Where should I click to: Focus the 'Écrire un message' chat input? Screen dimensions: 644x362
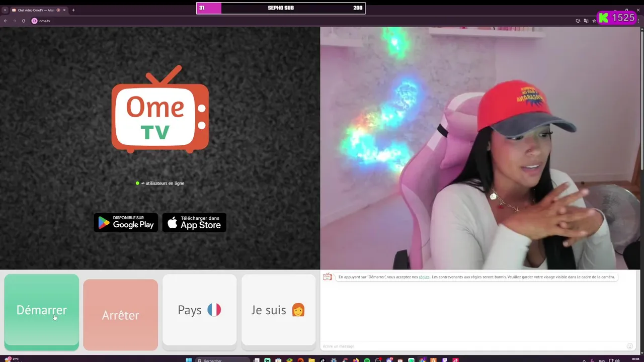473,346
